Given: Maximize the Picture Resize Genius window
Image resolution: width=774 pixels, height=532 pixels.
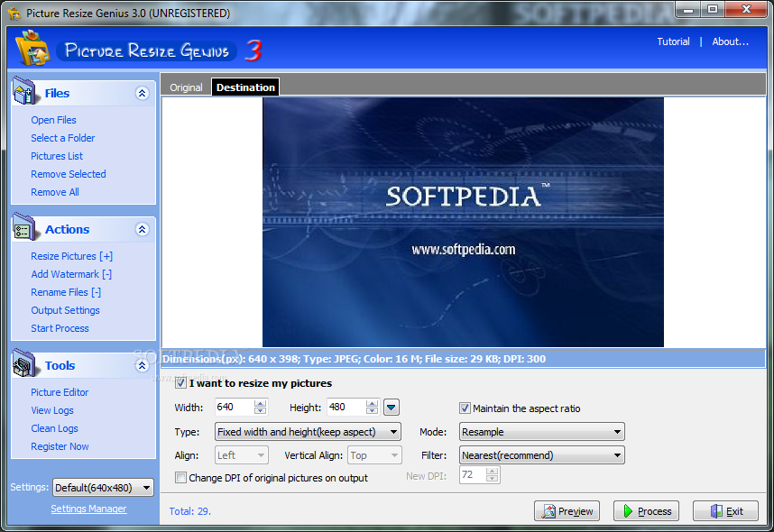Looking at the screenshot, I should tap(713, 9).
